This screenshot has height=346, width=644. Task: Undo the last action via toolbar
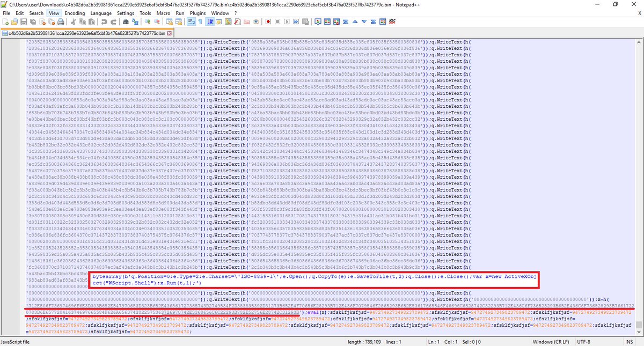104,21
